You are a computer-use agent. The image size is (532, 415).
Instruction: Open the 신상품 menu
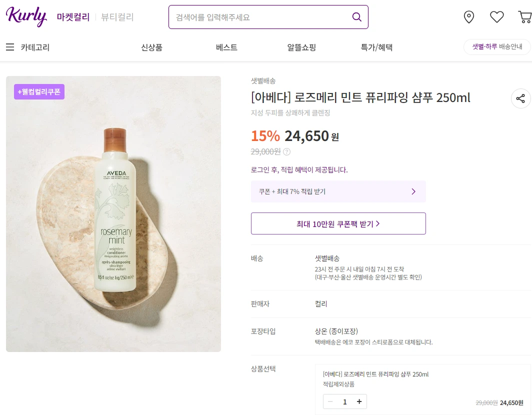[151, 47]
